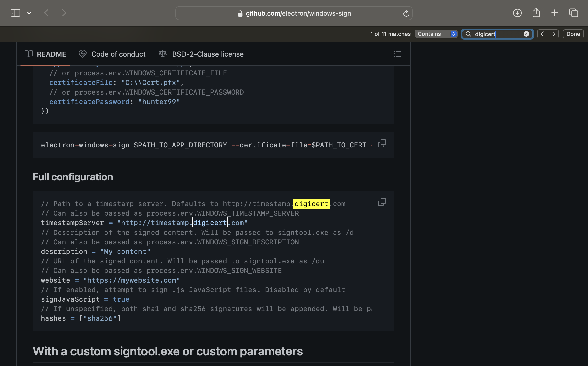The image size is (588, 366).
Task: Open the Contains match-type dropdown
Action: (x=436, y=34)
